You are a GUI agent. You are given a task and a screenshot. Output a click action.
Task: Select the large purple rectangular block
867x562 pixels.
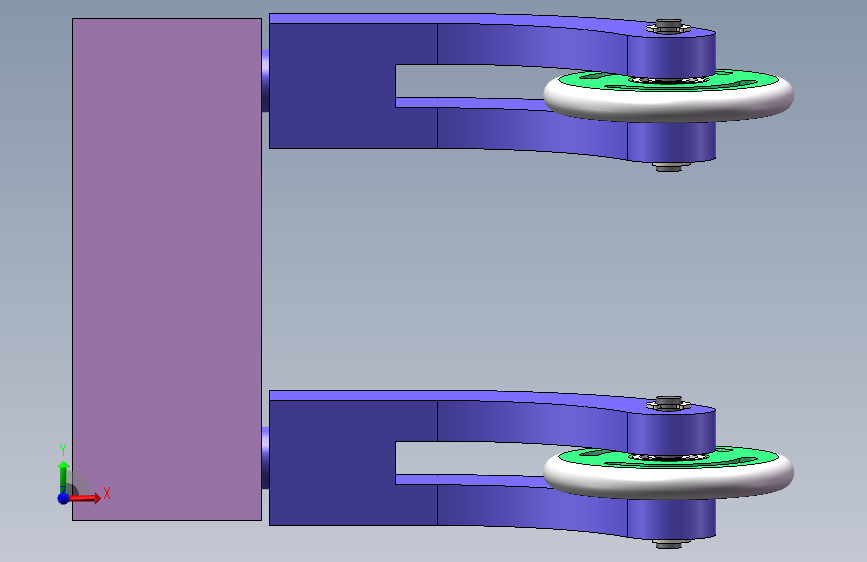point(166,269)
